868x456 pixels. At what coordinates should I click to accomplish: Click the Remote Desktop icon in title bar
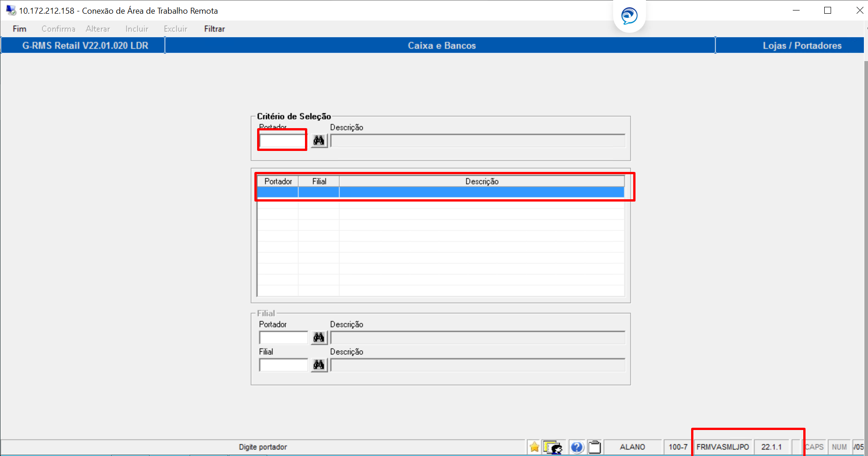[x=11, y=10]
